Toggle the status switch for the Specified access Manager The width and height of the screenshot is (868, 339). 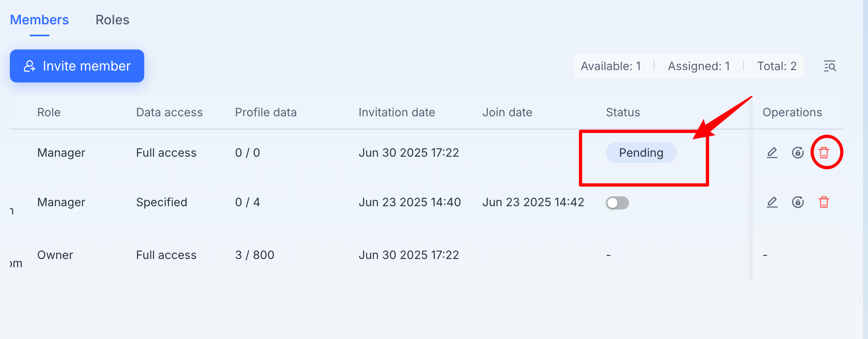[617, 203]
